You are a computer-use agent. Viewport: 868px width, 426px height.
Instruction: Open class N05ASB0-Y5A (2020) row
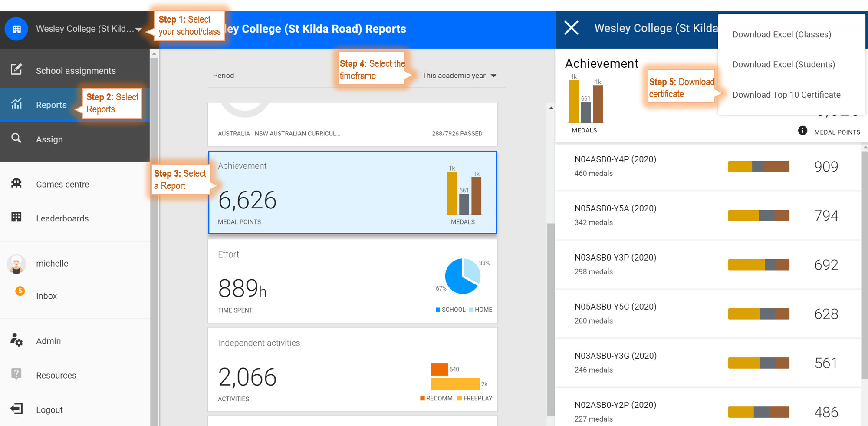[x=707, y=215]
